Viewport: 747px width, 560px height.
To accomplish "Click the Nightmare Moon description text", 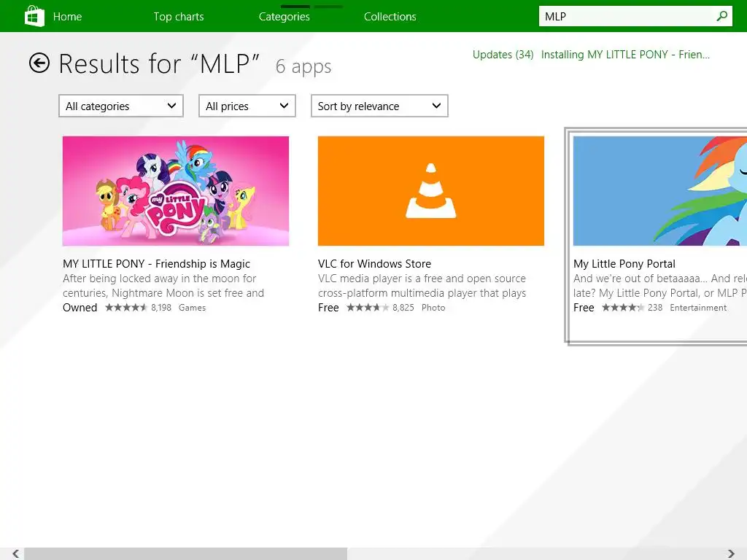I will (x=163, y=286).
